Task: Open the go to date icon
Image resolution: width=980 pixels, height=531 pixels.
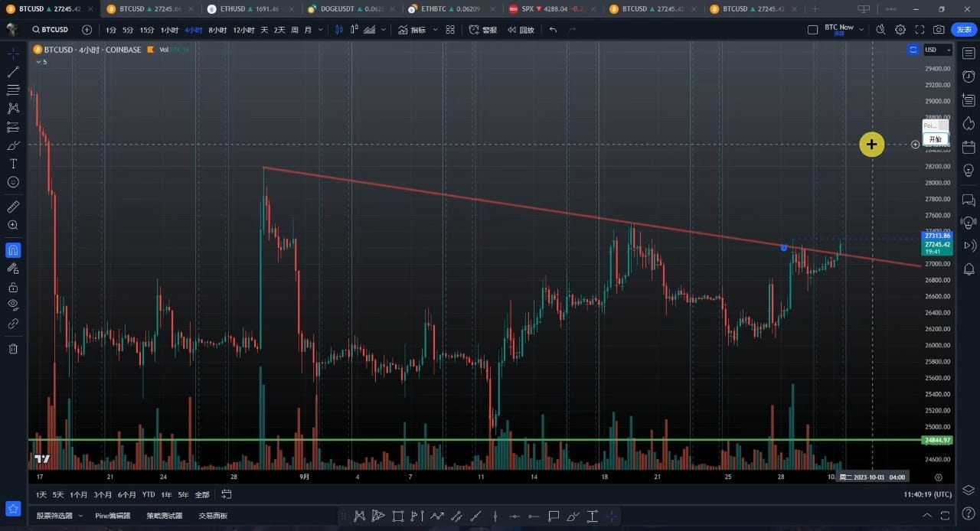Action: tap(227, 495)
